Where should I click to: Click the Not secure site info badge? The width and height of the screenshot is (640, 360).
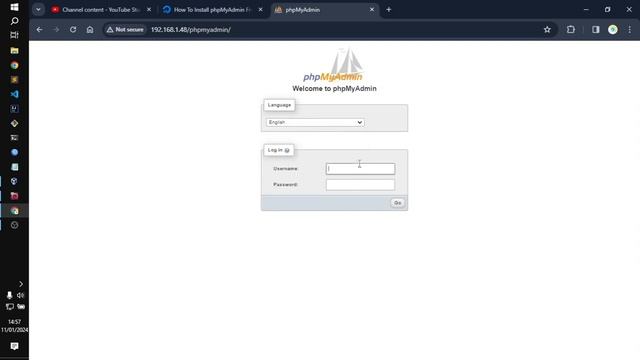[125, 29]
